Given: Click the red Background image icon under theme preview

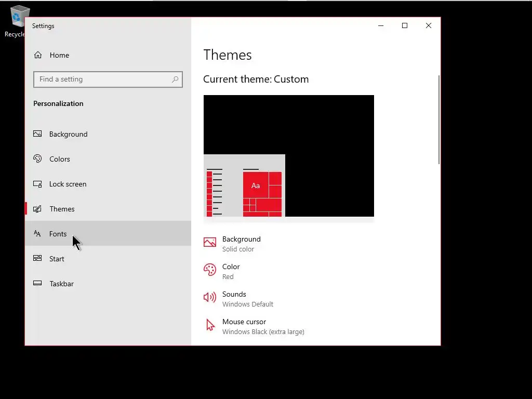Looking at the screenshot, I should tap(210, 242).
